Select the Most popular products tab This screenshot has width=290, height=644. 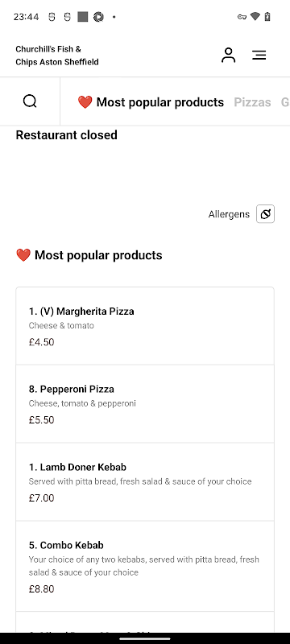(151, 102)
